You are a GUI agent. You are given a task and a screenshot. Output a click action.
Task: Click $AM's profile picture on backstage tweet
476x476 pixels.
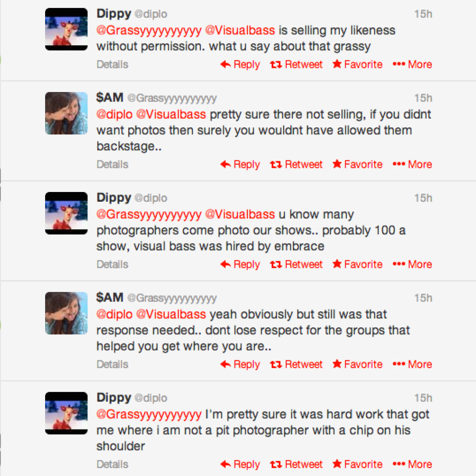[x=66, y=113]
